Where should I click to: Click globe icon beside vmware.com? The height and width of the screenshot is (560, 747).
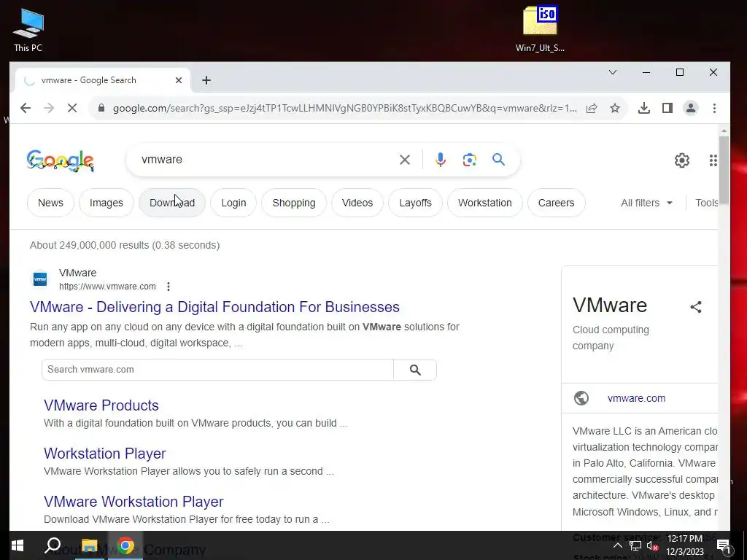pyautogui.click(x=581, y=398)
